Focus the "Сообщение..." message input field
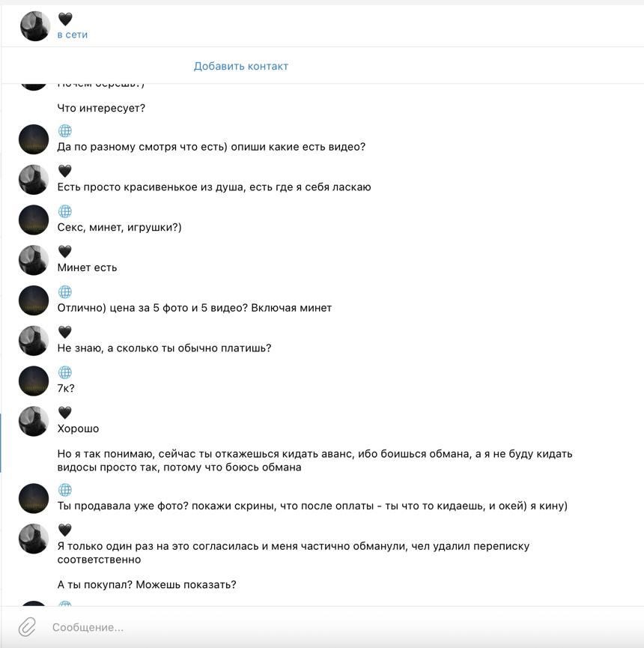Image resolution: width=644 pixels, height=648 pixels. coord(300,627)
